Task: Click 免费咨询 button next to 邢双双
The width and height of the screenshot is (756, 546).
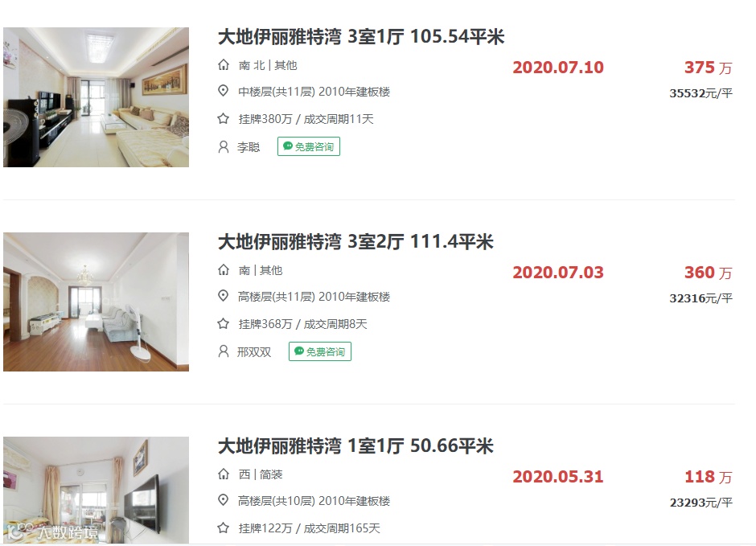Action: coord(320,351)
